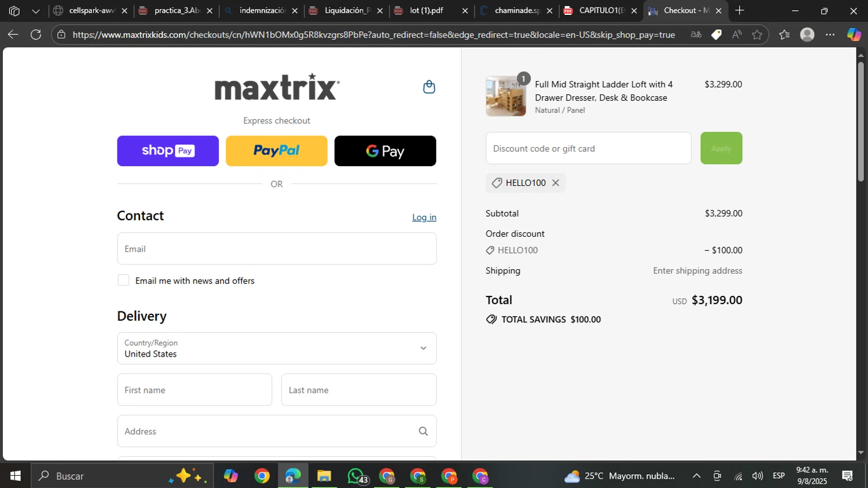Open the Copilot sidebar icon
Image resolution: width=868 pixels, height=488 pixels.
(854, 35)
